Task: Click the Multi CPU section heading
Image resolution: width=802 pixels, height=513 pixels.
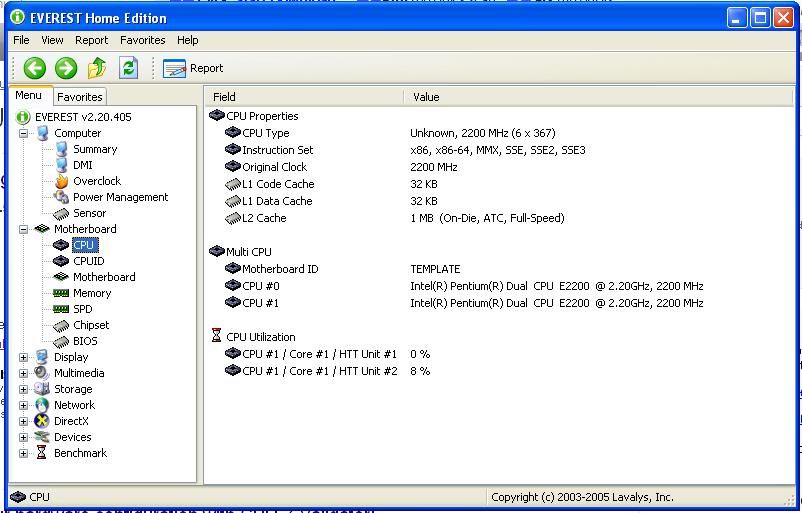Action: tap(240, 252)
